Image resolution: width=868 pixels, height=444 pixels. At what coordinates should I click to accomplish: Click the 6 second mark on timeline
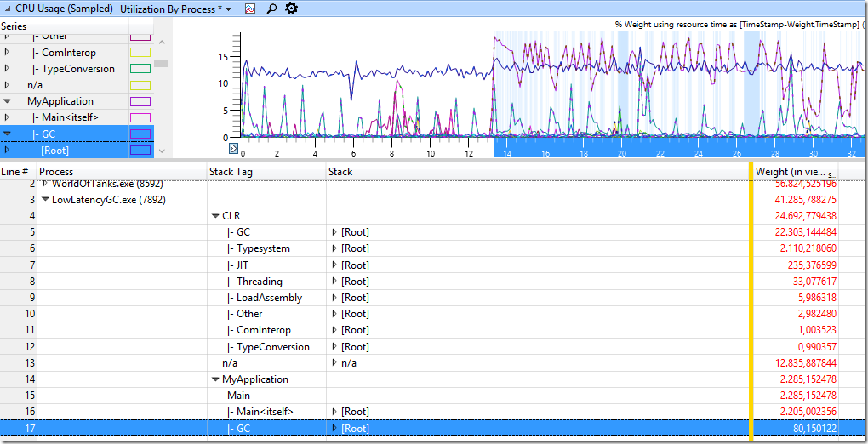354,154
